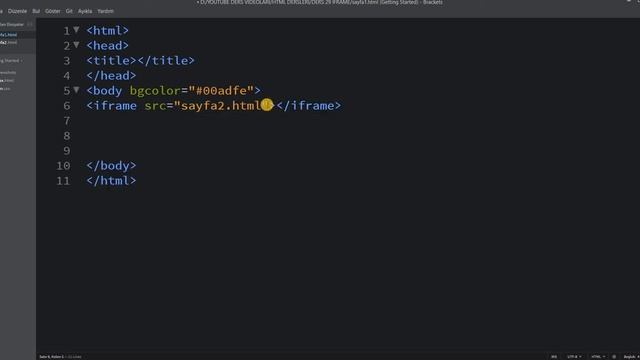Click the <title></title> line of code
The height and width of the screenshot is (360, 640).
tap(140, 60)
